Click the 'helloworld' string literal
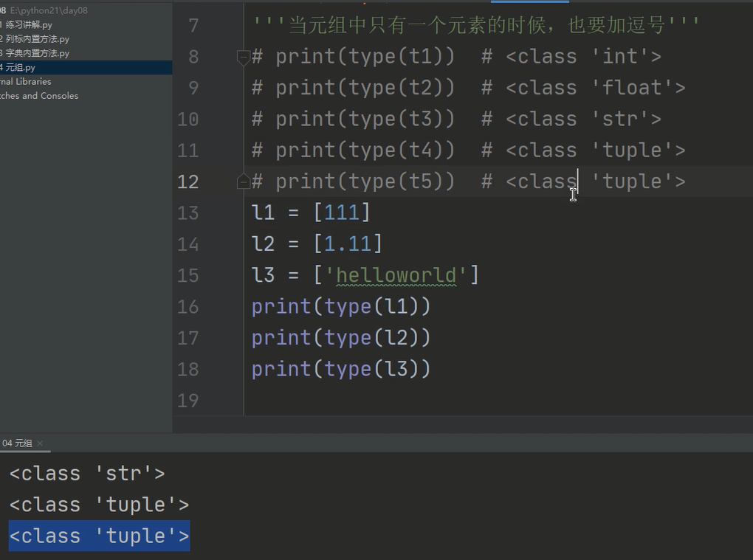This screenshot has height=560, width=753. pos(396,275)
